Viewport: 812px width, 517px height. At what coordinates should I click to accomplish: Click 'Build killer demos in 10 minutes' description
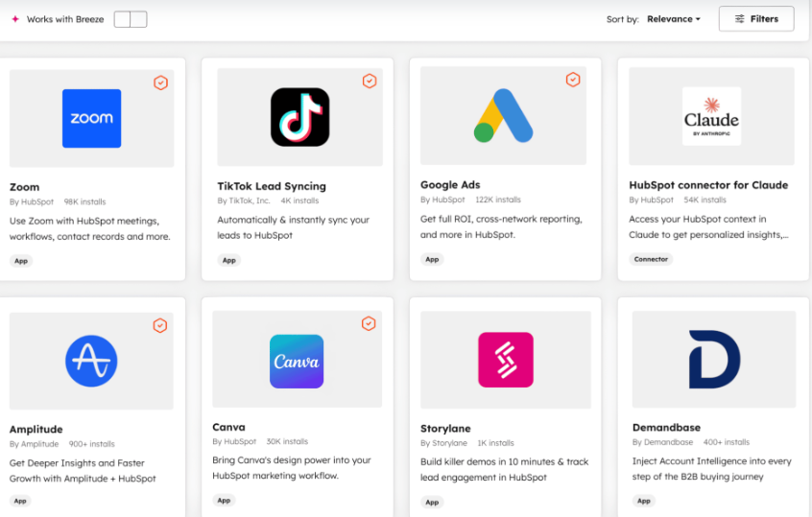(x=505, y=469)
